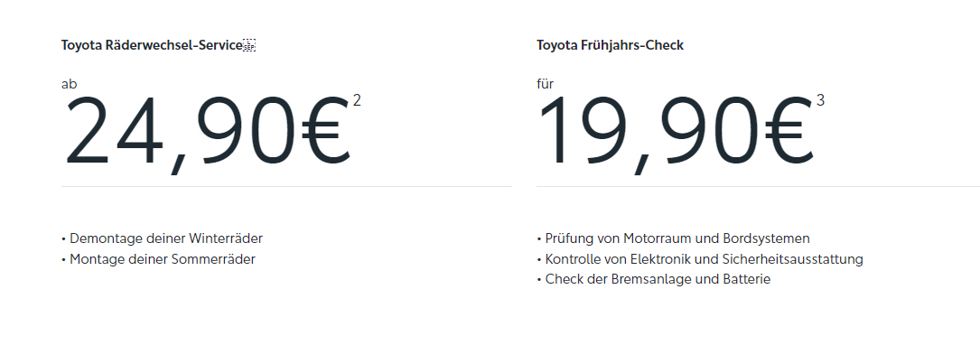Select the Toyota Frühjahrs-Check heading
The image size is (980, 364).
(610, 45)
